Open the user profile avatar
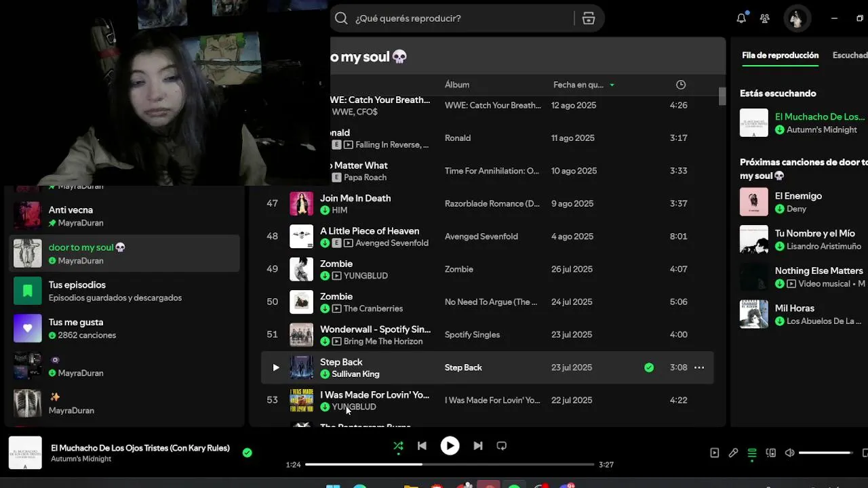Screen dimensions: 868x488 pyautogui.click(x=797, y=18)
